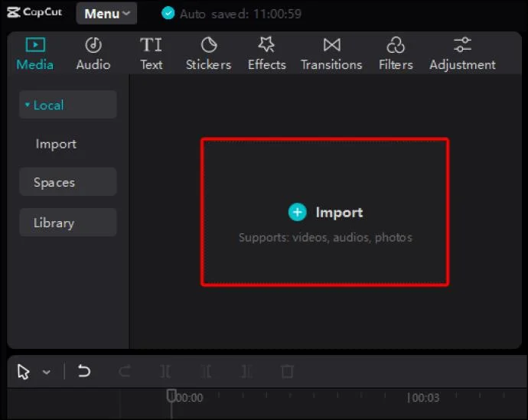Click 'Supports: videos, audios, photos' text

tap(325, 238)
